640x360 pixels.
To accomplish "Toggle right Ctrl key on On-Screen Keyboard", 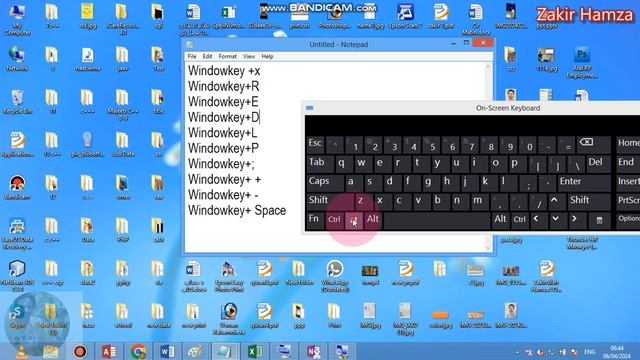I will (520, 220).
